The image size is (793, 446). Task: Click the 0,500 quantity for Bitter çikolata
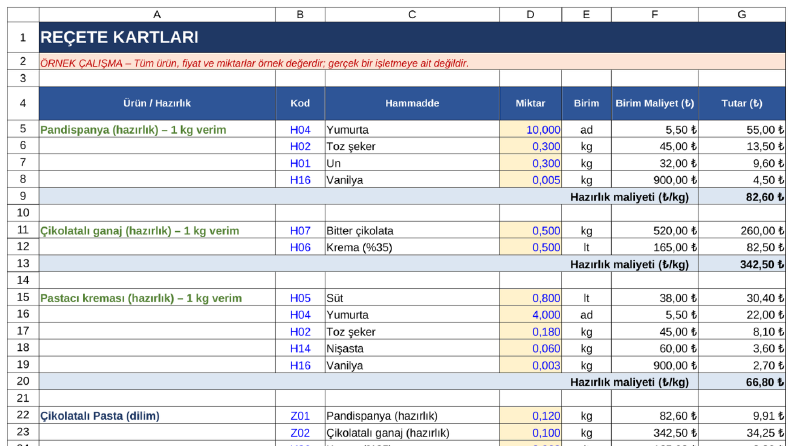coord(530,231)
